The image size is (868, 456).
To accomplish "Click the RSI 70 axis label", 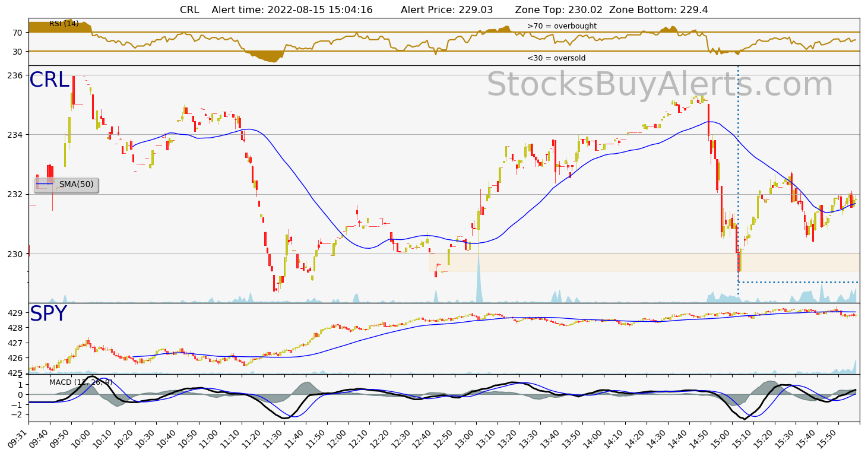I will (17, 33).
